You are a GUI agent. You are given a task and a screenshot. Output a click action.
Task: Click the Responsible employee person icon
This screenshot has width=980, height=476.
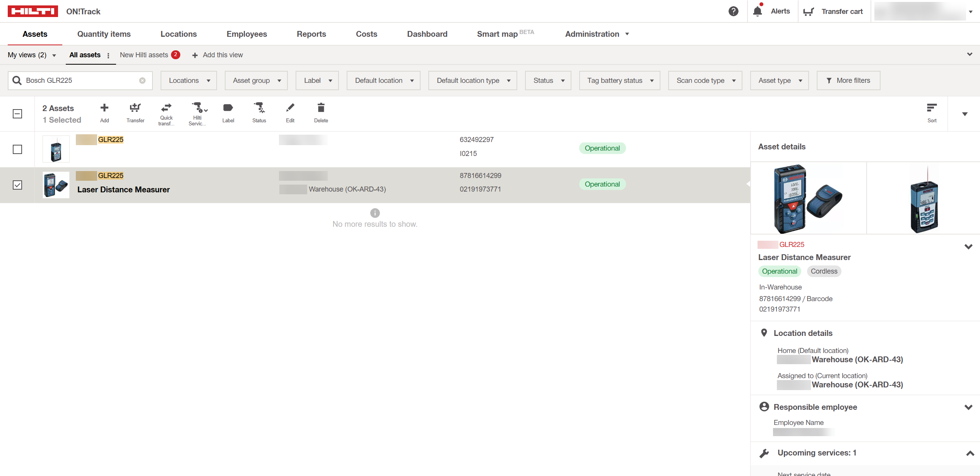pos(764,407)
